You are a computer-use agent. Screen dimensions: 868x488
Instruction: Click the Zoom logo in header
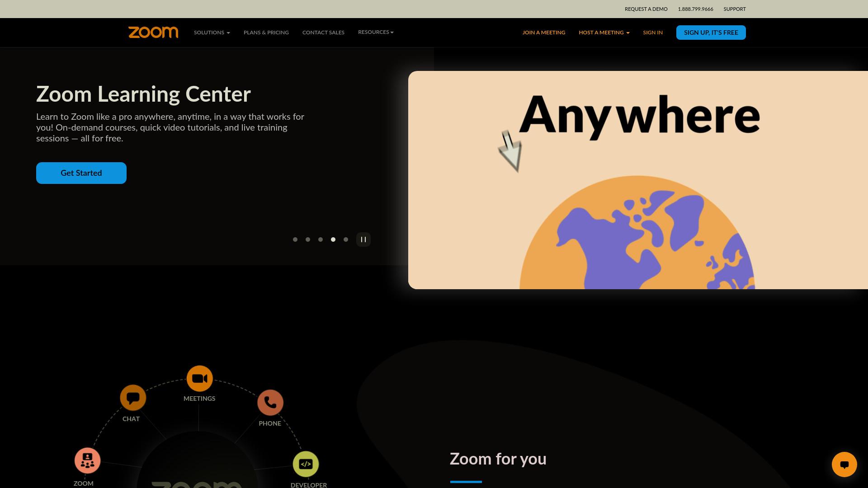tap(153, 32)
